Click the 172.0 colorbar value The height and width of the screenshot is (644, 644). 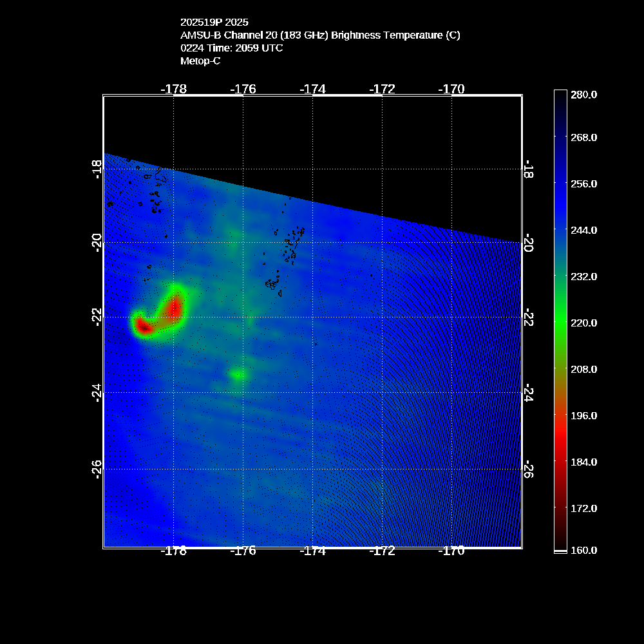point(583,509)
